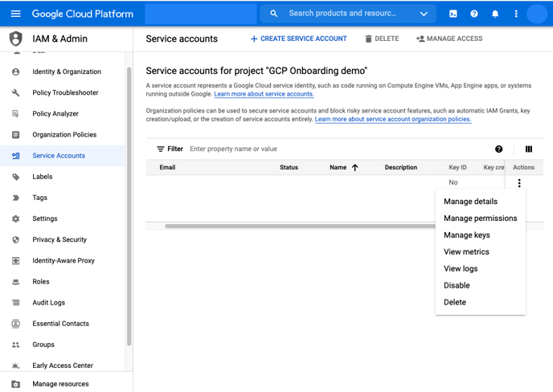Click the Filter list icon
The image size is (553, 392).
pos(161,149)
